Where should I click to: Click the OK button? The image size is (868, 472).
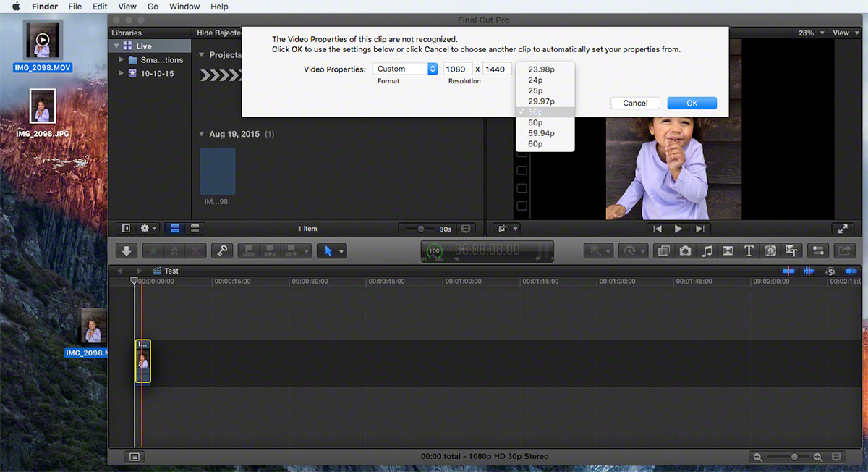click(692, 103)
